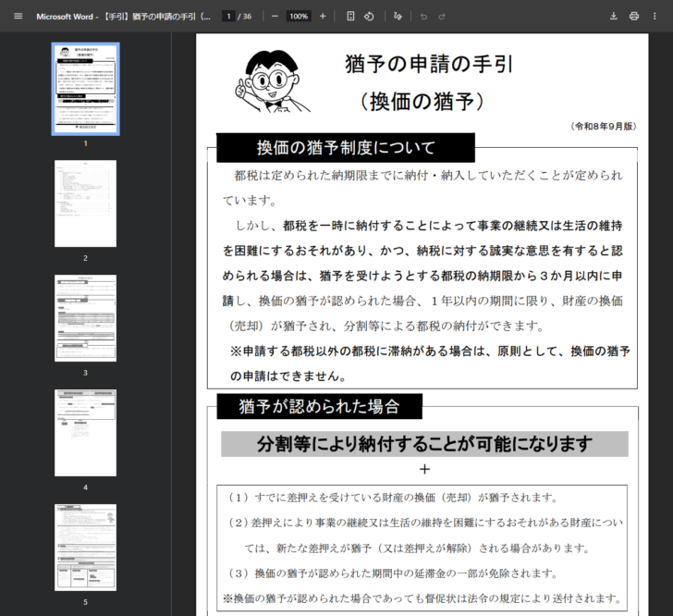The height and width of the screenshot is (616, 673).
Task: Edit the current page number field
Action: click(x=228, y=17)
